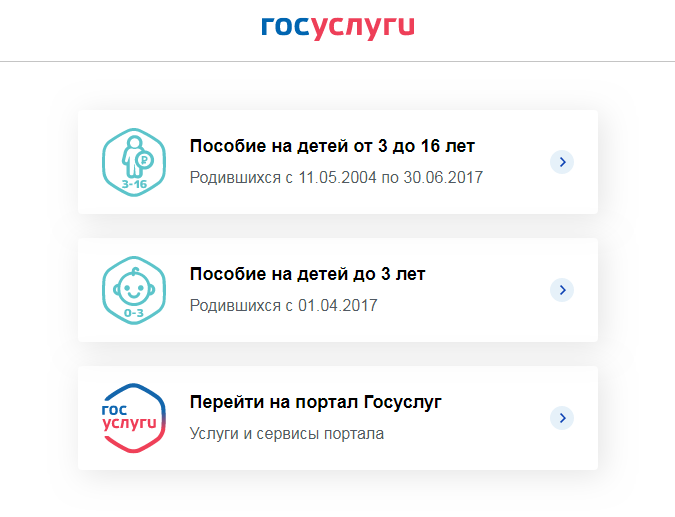The width and height of the screenshot is (675, 517).
Task: Click the Госуслуги logo in the header
Action: 338,28
